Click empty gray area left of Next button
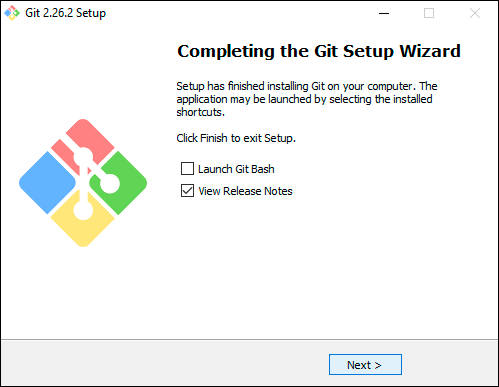This screenshot has width=499, height=387. (167, 364)
